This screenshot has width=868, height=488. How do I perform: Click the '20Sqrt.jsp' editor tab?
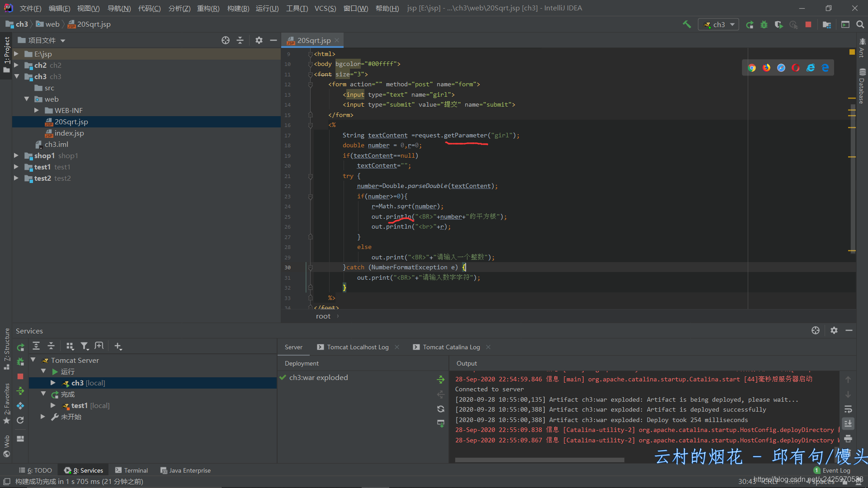(312, 40)
